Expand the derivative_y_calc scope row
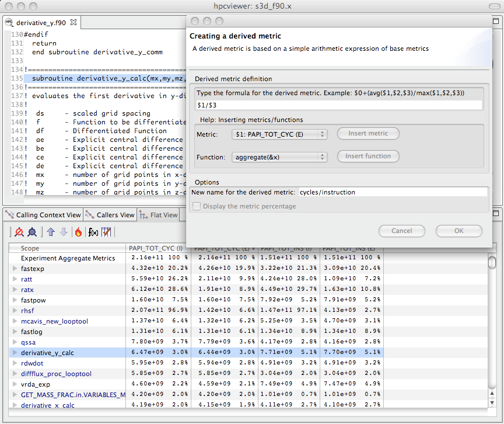This screenshot has height=424, width=504. point(15,353)
